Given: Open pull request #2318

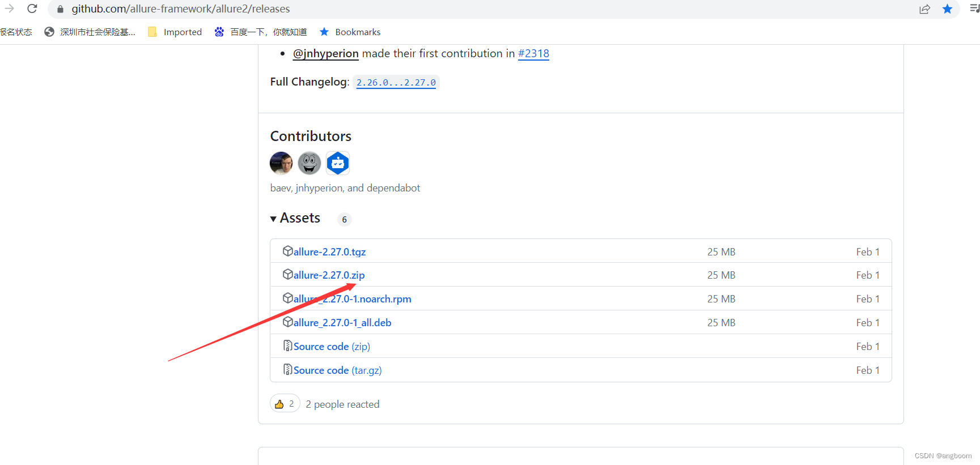Looking at the screenshot, I should pyautogui.click(x=533, y=53).
